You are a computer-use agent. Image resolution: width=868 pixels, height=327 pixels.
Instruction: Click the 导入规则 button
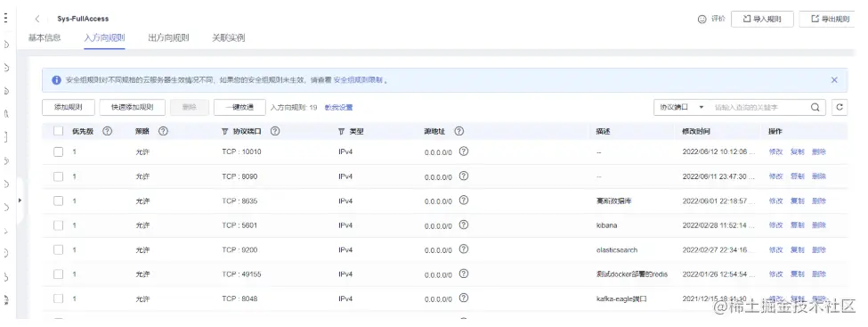(x=762, y=19)
